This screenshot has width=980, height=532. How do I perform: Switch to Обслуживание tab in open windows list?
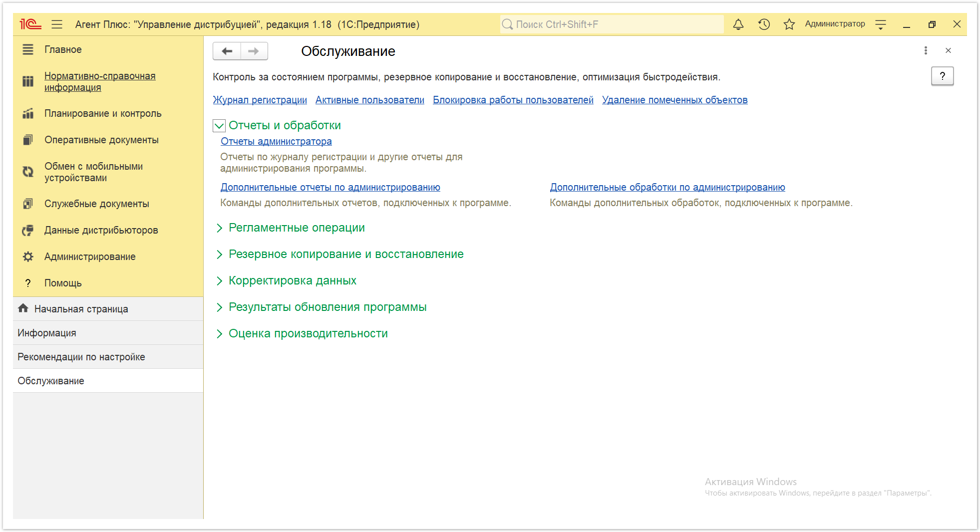pos(108,381)
